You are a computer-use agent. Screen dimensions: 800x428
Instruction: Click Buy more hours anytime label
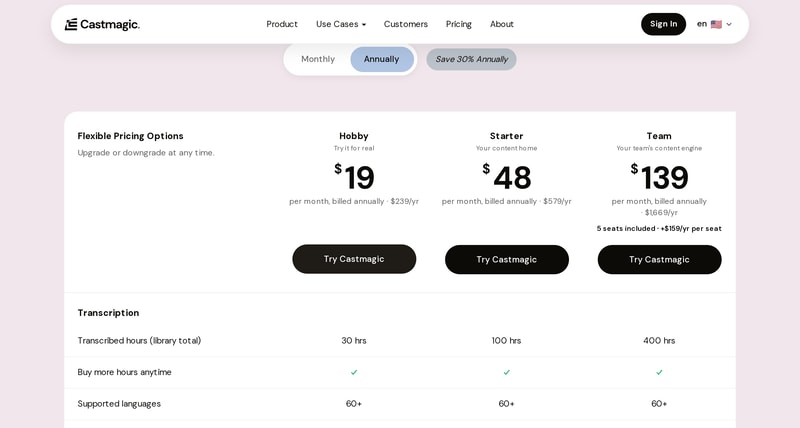(124, 372)
